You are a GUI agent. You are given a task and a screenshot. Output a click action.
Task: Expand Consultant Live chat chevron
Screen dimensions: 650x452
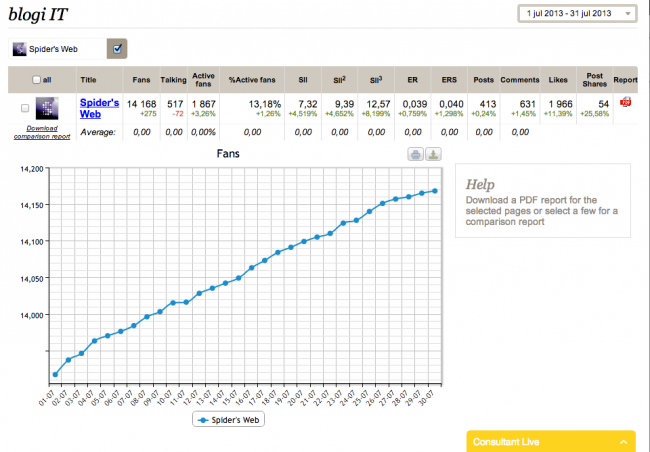(623, 442)
